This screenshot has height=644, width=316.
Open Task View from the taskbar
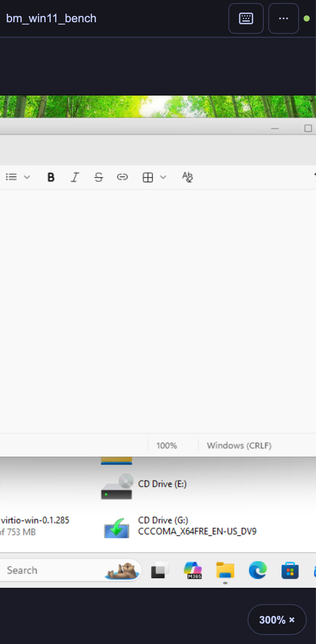click(x=160, y=570)
